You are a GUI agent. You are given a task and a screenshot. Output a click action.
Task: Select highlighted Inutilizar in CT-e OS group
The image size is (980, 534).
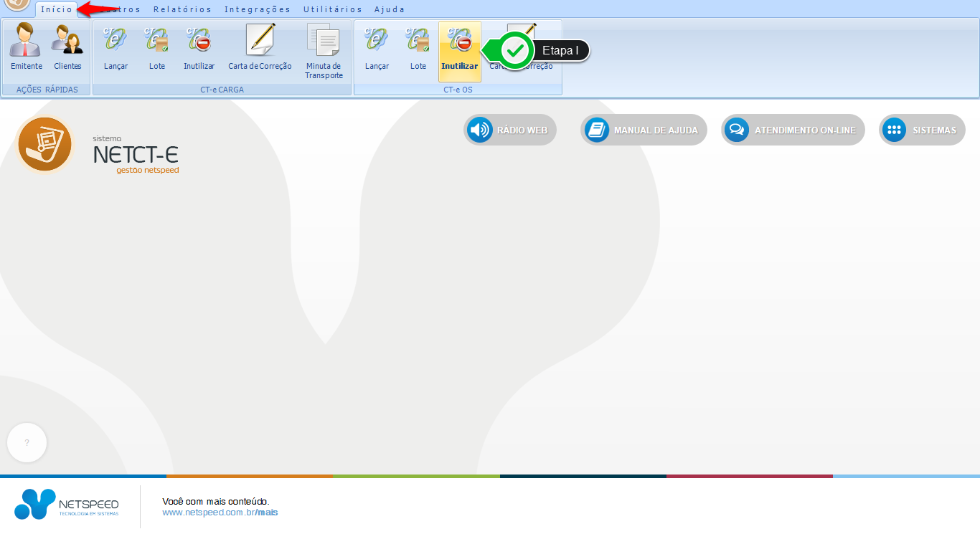click(460, 49)
